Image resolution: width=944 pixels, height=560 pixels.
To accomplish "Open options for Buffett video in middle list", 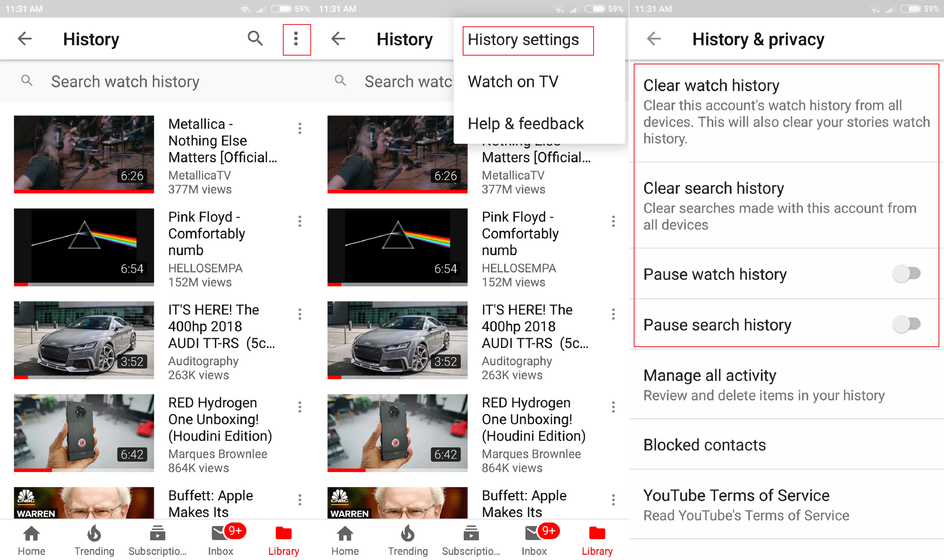I will pyautogui.click(x=613, y=500).
